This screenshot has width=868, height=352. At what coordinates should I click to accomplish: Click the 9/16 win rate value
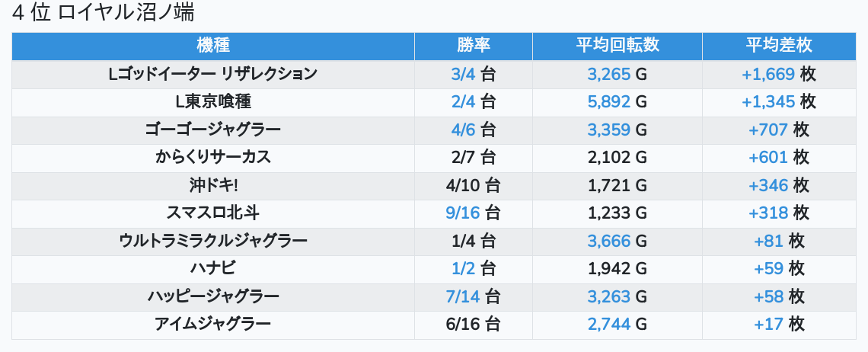pyautogui.click(x=463, y=213)
